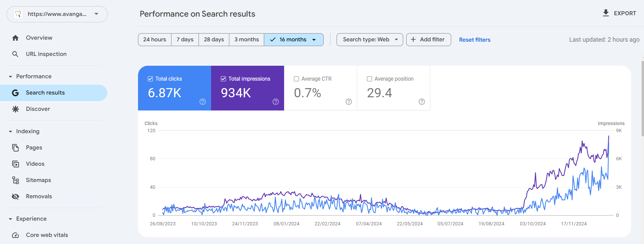Select the 3 months date range

click(x=247, y=40)
